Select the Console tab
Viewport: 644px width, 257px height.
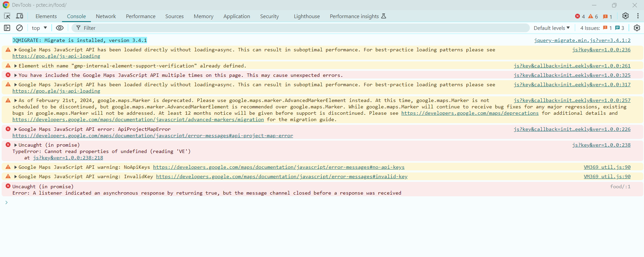[x=76, y=16]
